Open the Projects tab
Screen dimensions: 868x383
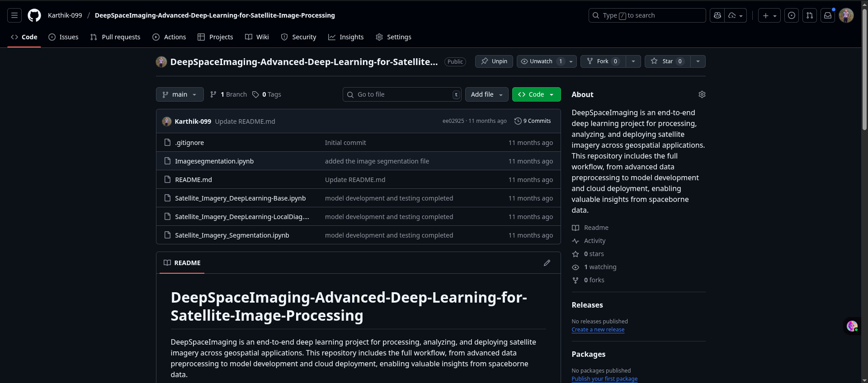tap(215, 37)
